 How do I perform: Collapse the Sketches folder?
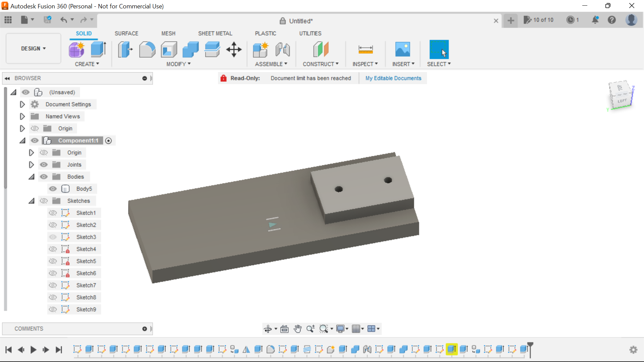tap(32, 201)
